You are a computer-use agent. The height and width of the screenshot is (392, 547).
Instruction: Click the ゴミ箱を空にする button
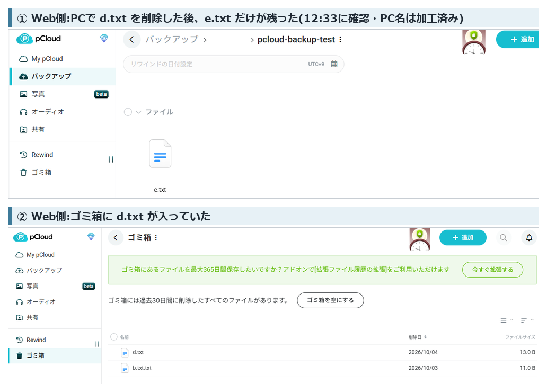point(330,300)
